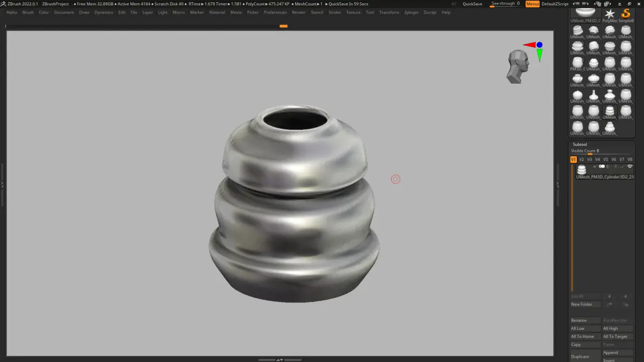The image size is (644, 362).
Task: Select the SimpleBrush S tool
Action: click(626, 15)
